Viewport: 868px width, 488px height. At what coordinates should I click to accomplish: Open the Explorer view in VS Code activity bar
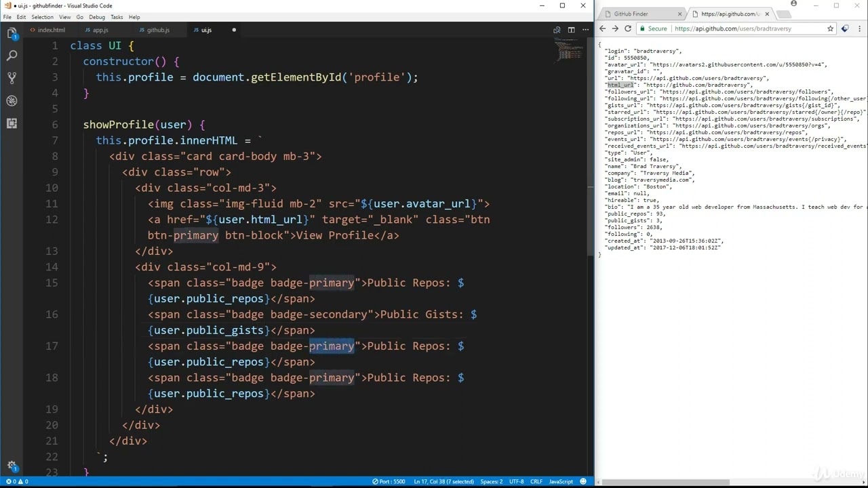12,33
